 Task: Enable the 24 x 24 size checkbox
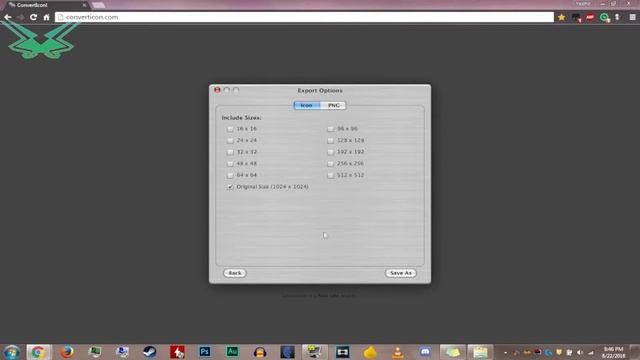click(230, 140)
